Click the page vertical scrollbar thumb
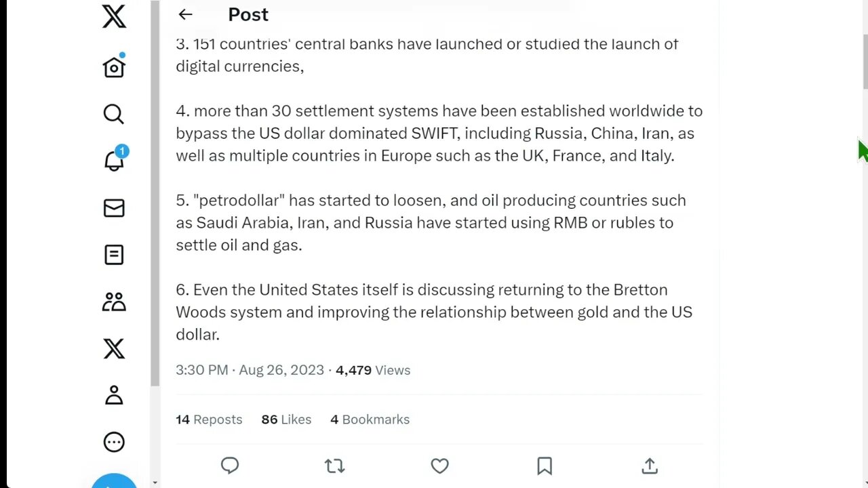Image resolution: width=868 pixels, height=488 pixels. (865, 60)
